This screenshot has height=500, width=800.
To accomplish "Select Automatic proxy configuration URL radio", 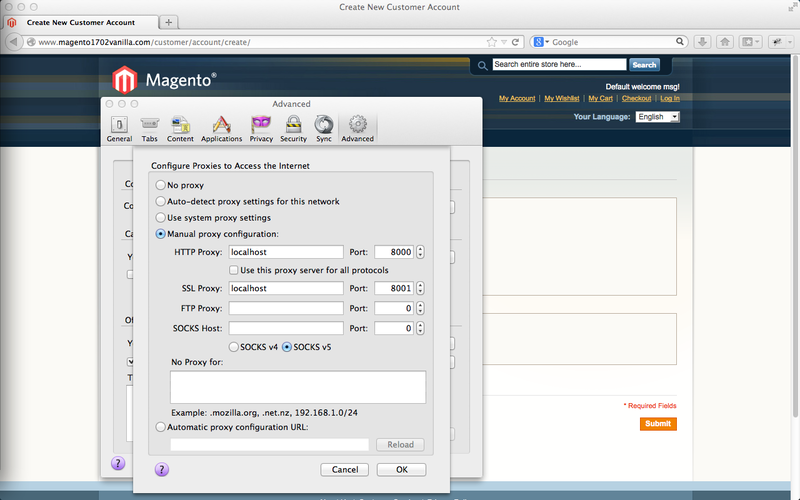I will pos(160,427).
